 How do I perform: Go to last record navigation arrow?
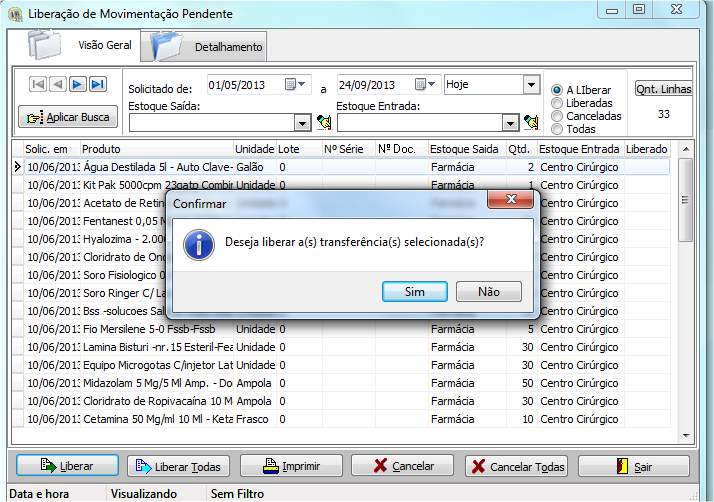pyautogui.click(x=98, y=84)
